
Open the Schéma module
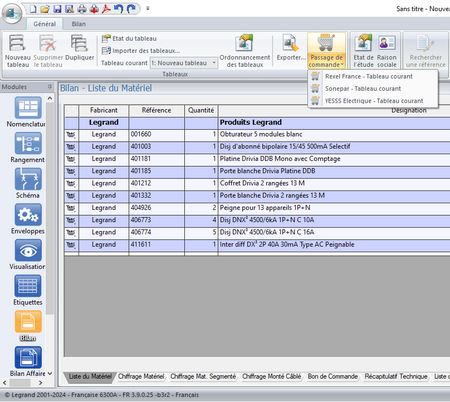28,183
